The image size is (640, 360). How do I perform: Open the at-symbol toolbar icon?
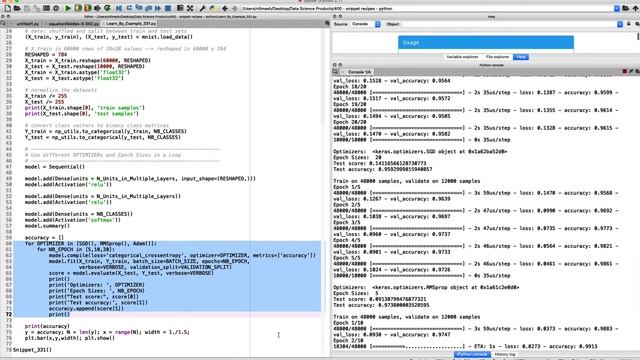point(56,8)
